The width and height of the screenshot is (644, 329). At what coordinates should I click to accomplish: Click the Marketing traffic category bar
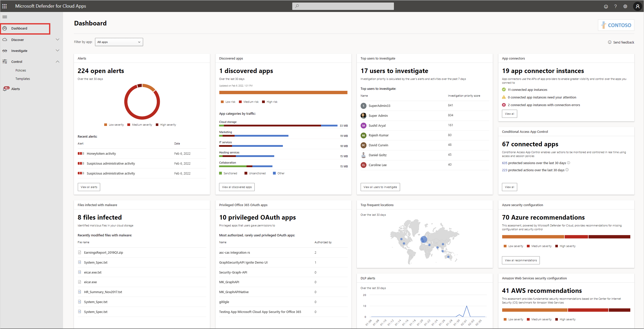tap(254, 136)
